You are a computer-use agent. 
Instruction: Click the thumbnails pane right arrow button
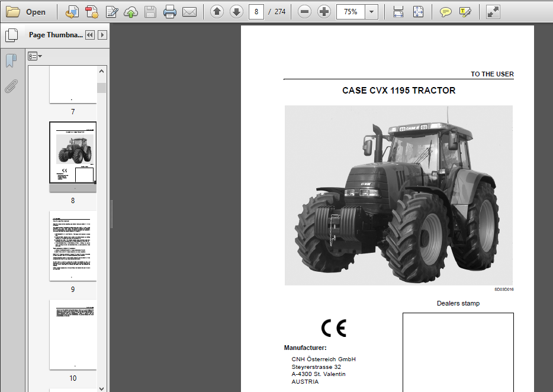click(102, 35)
